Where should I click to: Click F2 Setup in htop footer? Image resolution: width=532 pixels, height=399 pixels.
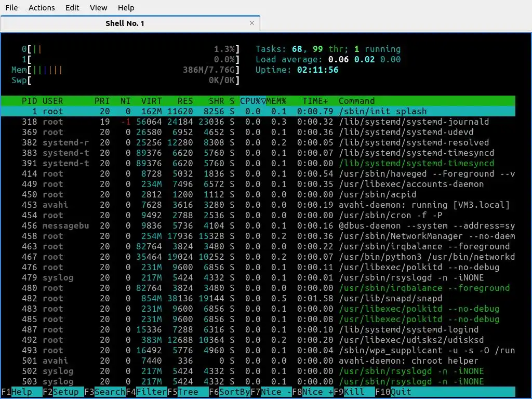(x=63, y=392)
